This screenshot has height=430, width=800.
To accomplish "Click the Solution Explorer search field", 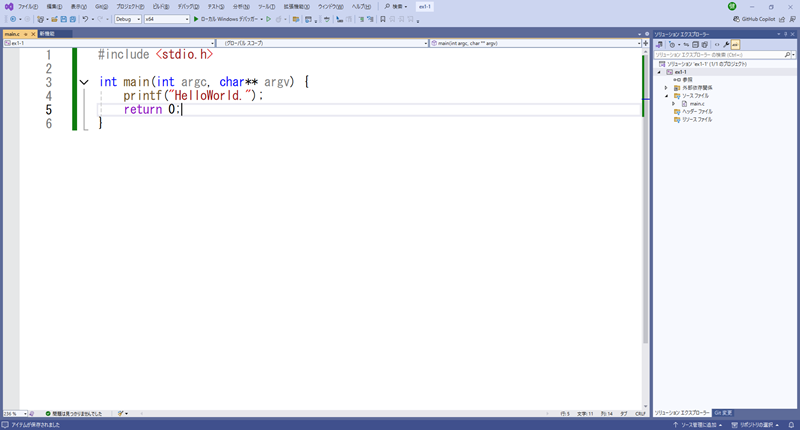I will tap(716, 55).
